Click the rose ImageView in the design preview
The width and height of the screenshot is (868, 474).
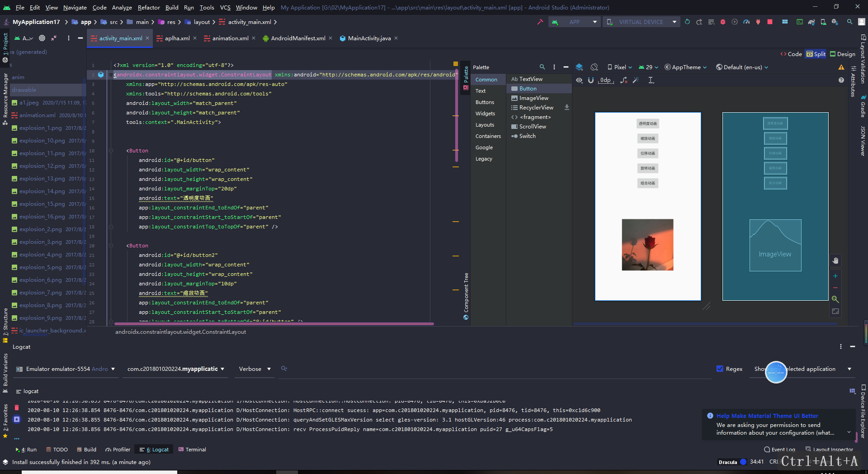[x=647, y=245]
